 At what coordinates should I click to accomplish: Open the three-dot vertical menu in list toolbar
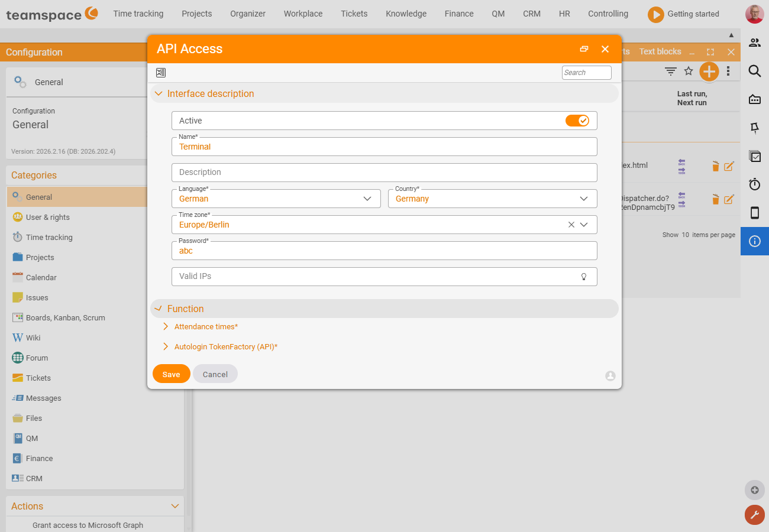coord(728,72)
